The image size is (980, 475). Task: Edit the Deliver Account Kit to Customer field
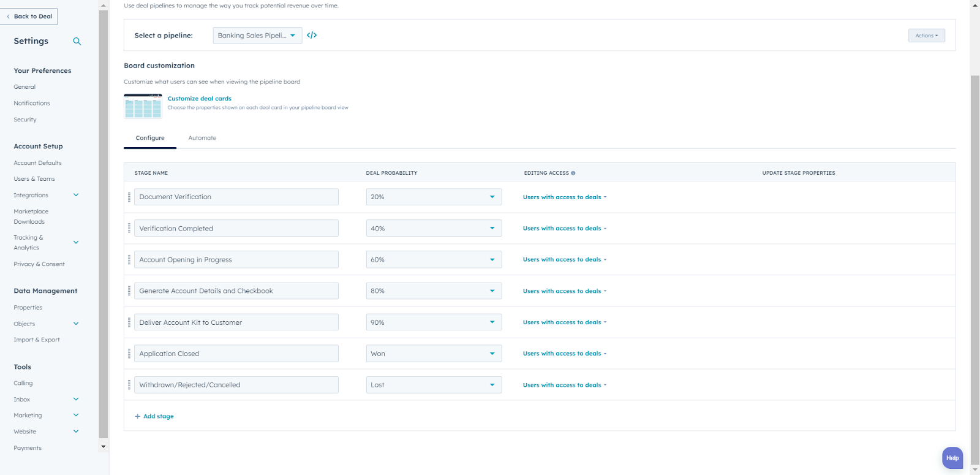[x=236, y=322]
